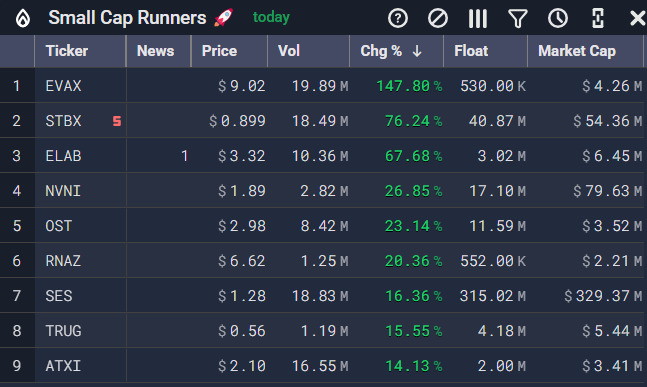The width and height of the screenshot is (647, 387).
Task: Click SES float 315.02 M
Action: click(x=493, y=296)
